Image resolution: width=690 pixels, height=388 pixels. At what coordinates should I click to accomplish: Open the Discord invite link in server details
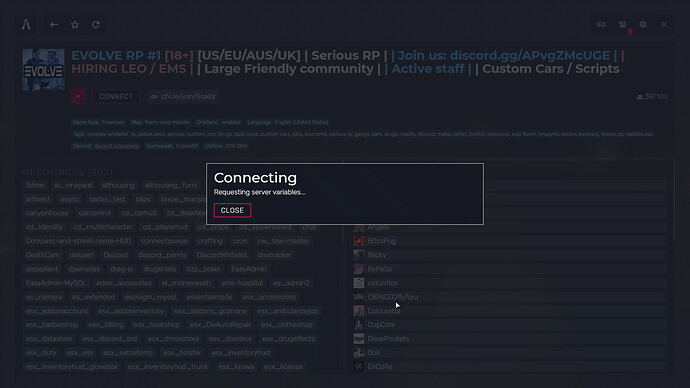pos(117,146)
